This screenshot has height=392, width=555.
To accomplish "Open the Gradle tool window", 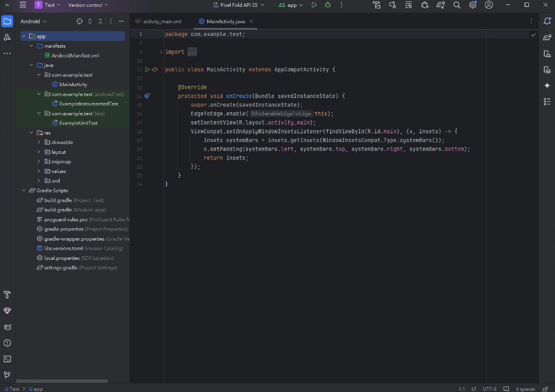I will coord(547,37).
